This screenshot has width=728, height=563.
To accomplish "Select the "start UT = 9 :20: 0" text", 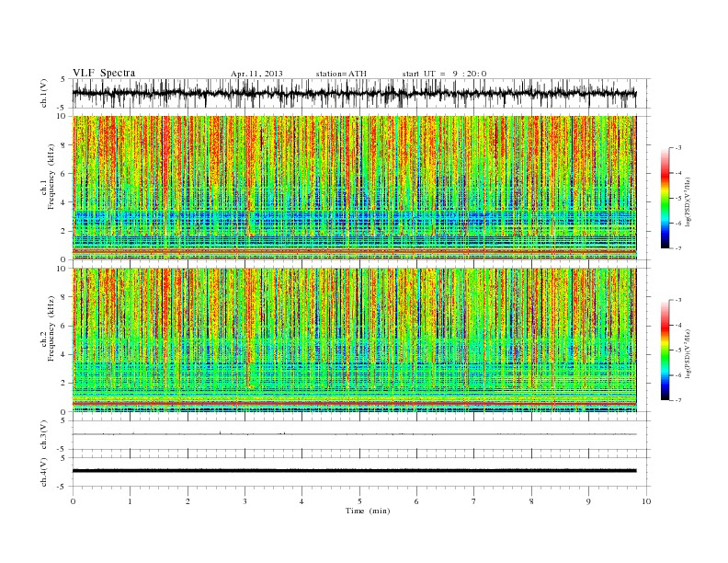I will pyautogui.click(x=444, y=74).
